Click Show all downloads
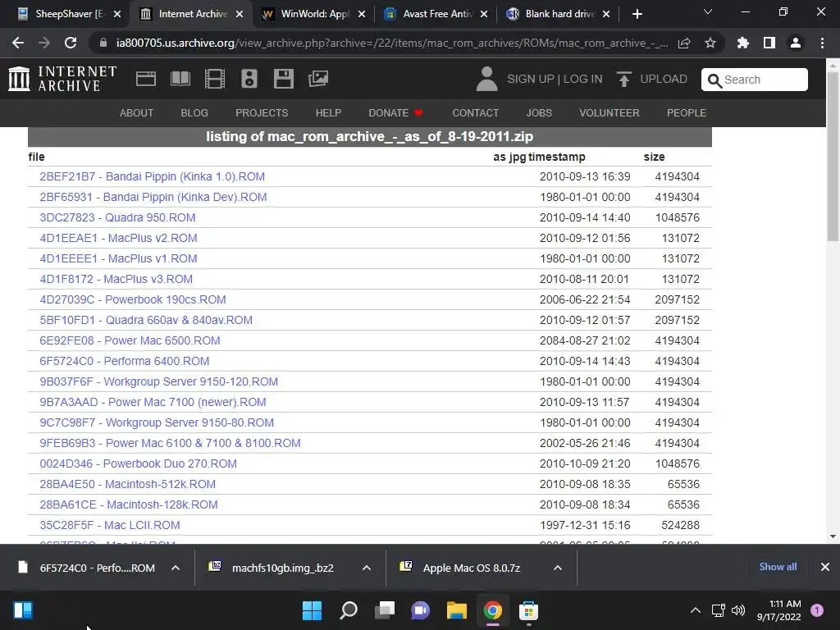 778,567
